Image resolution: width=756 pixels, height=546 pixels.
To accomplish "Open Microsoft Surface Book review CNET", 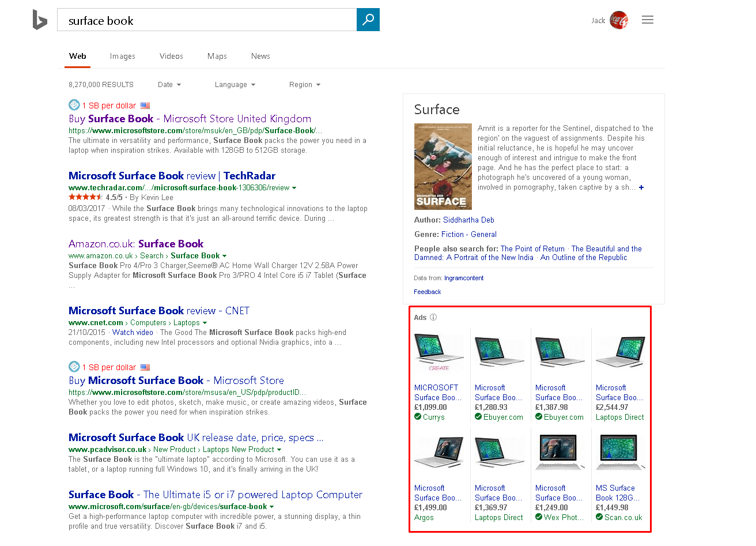I will point(159,311).
